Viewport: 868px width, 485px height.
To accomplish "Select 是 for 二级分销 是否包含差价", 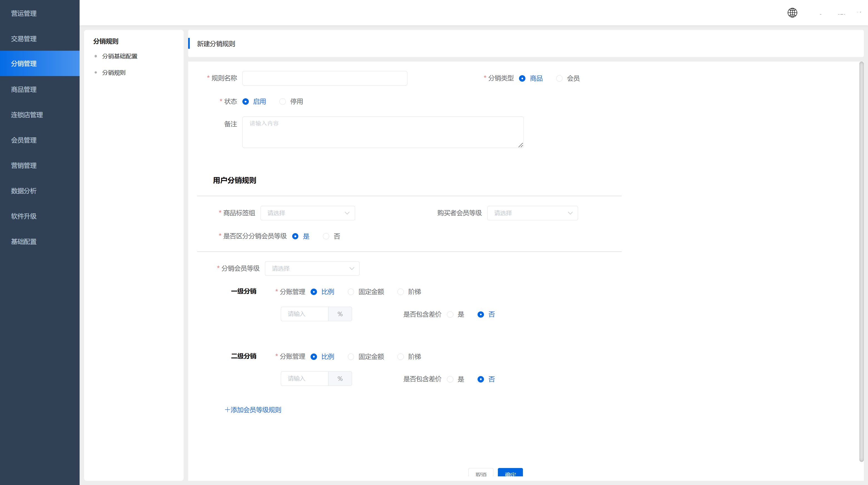I will (450, 379).
